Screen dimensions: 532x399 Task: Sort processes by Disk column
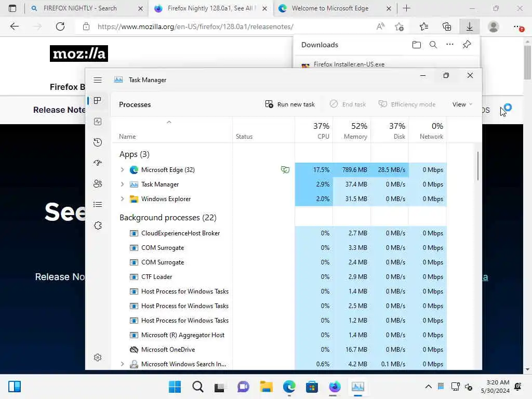390,130
